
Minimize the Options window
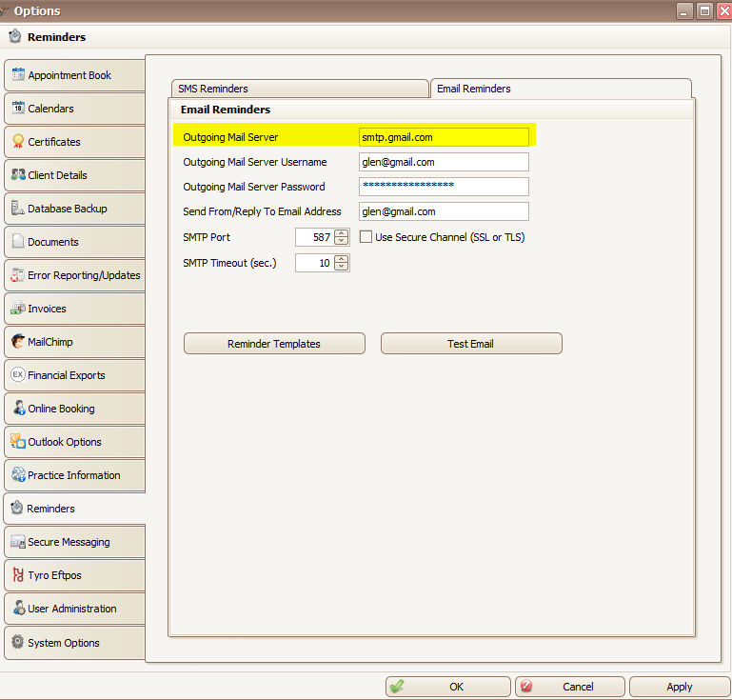[683, 10]
